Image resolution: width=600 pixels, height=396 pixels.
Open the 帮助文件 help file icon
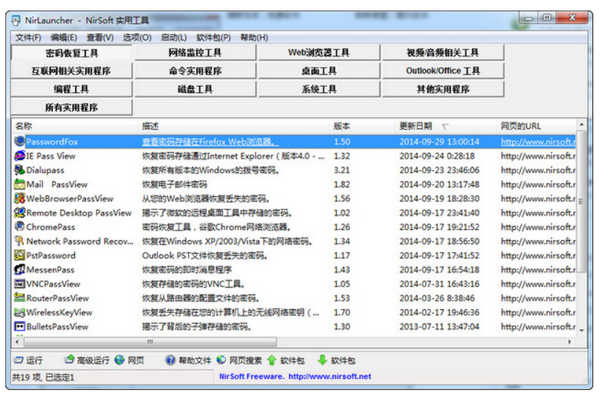pos(170,360)
